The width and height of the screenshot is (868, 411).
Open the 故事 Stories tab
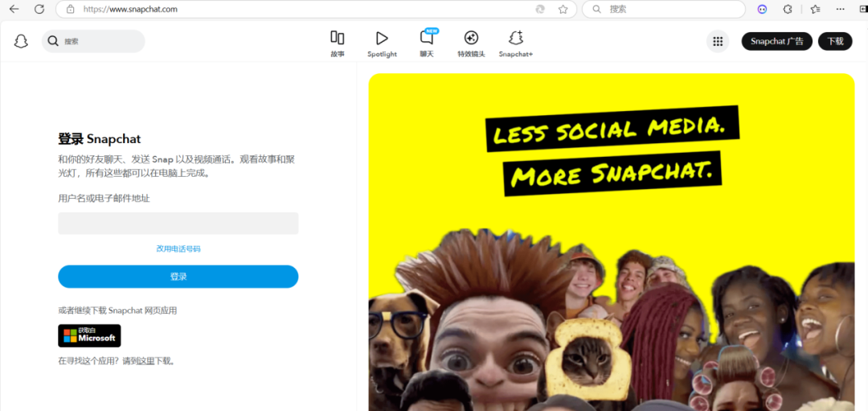click(338, 44)
